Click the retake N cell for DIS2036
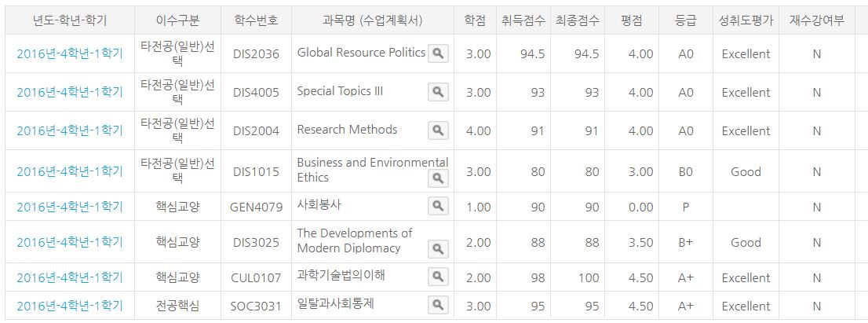The height and width of the screenshot is (323, 868). coord(817,53)
